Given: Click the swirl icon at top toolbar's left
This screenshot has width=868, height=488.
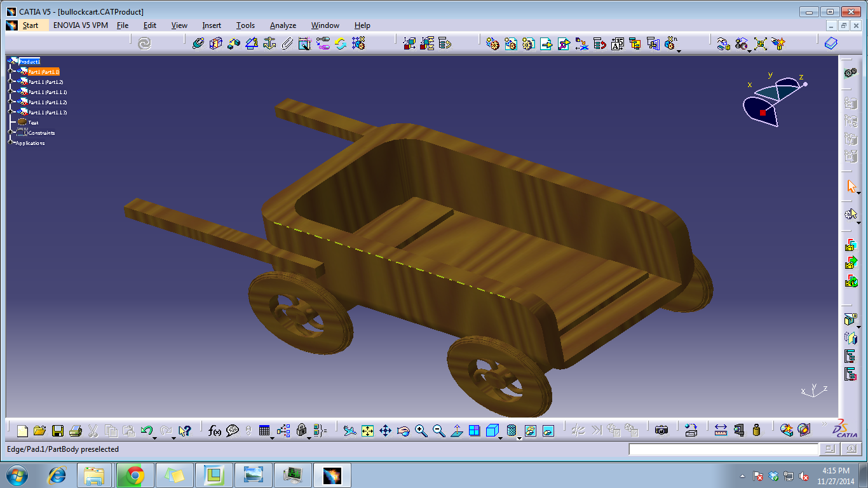Looking at the screenshot, I should tap(144, 43).
